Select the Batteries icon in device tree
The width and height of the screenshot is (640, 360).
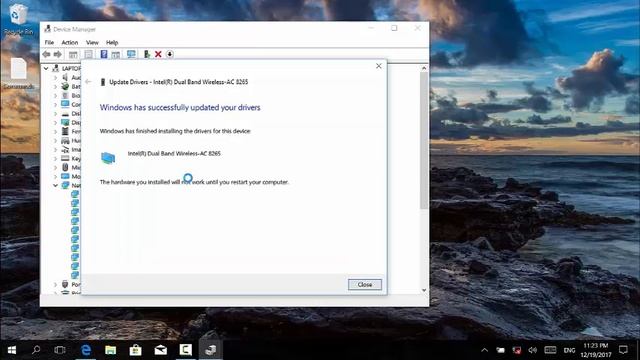click(65, 86)
